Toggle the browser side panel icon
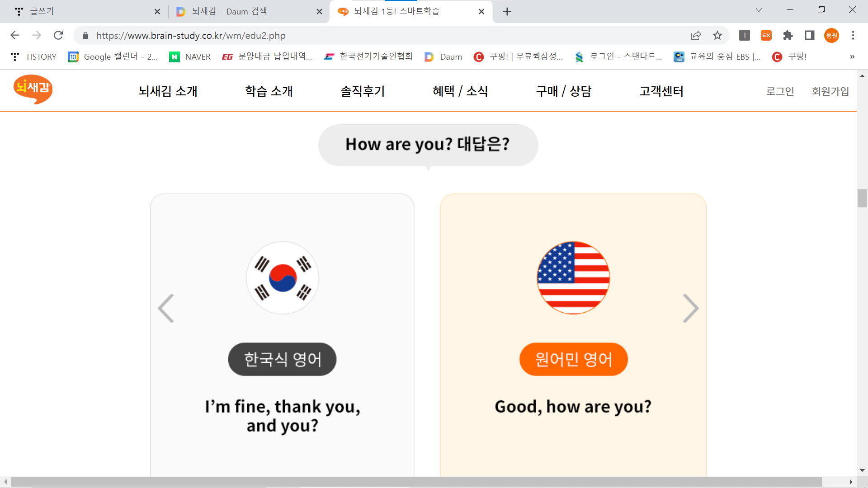 pyautogui.click(x=810, y=35)
